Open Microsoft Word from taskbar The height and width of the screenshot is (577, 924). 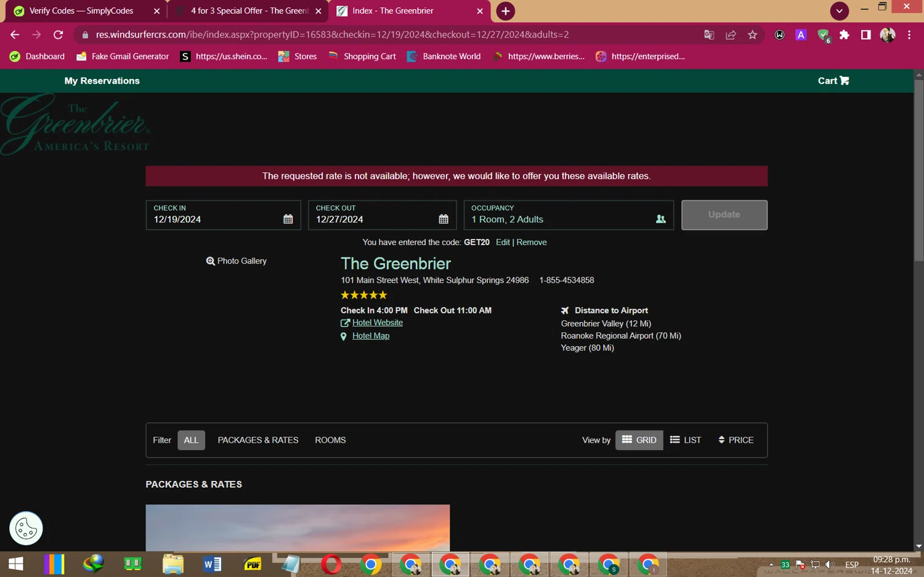coord(213,564)
